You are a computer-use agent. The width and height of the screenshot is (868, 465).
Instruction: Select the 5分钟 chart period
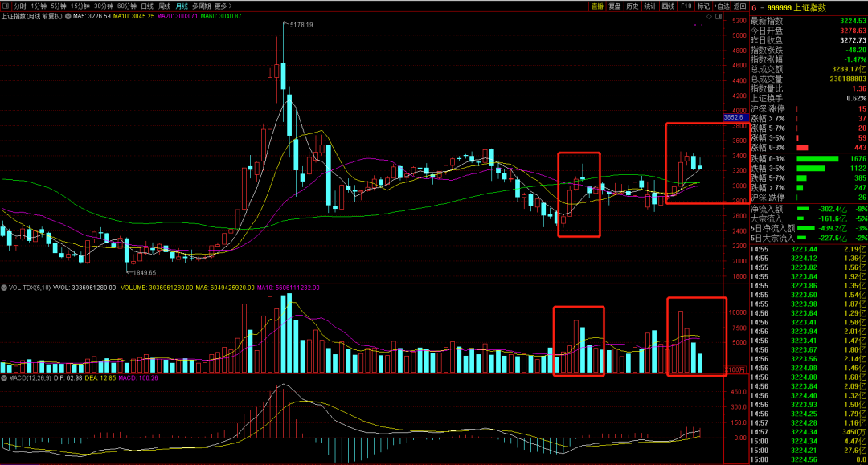[58, 6]
